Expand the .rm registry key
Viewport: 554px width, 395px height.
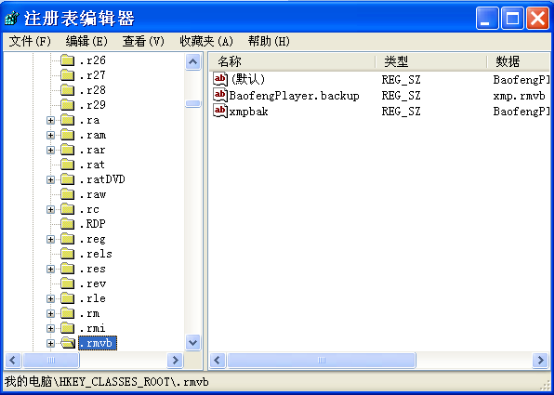(x=51, y=314)
